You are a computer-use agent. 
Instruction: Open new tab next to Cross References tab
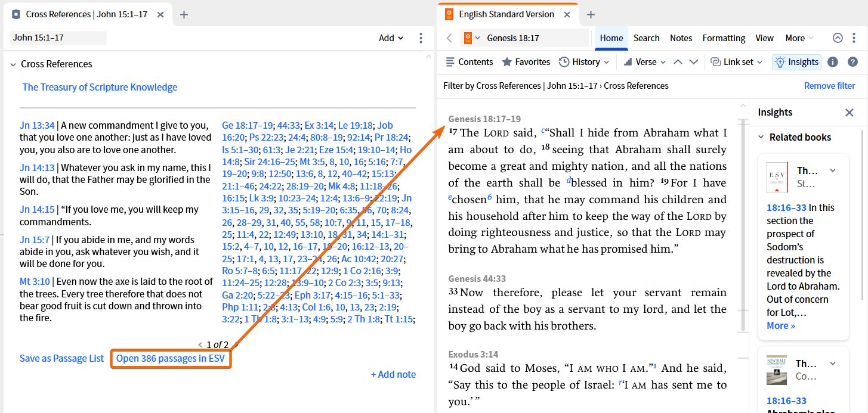point(184,15)
